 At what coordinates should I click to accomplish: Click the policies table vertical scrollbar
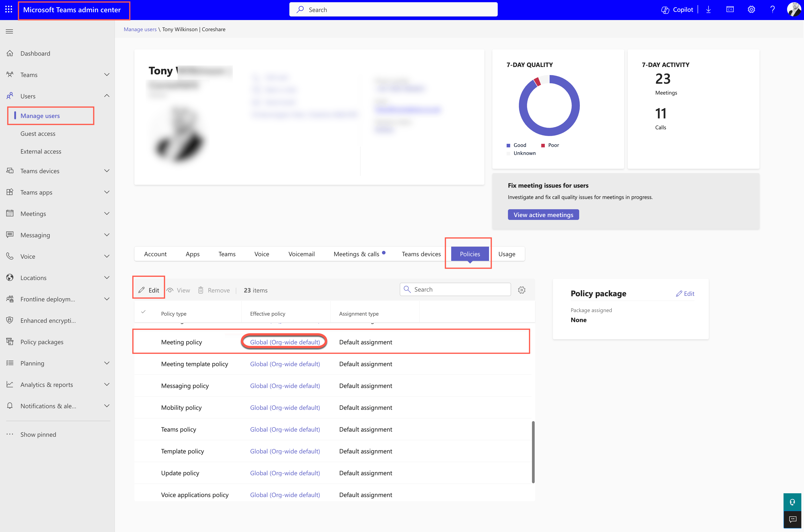coord(533,452)
